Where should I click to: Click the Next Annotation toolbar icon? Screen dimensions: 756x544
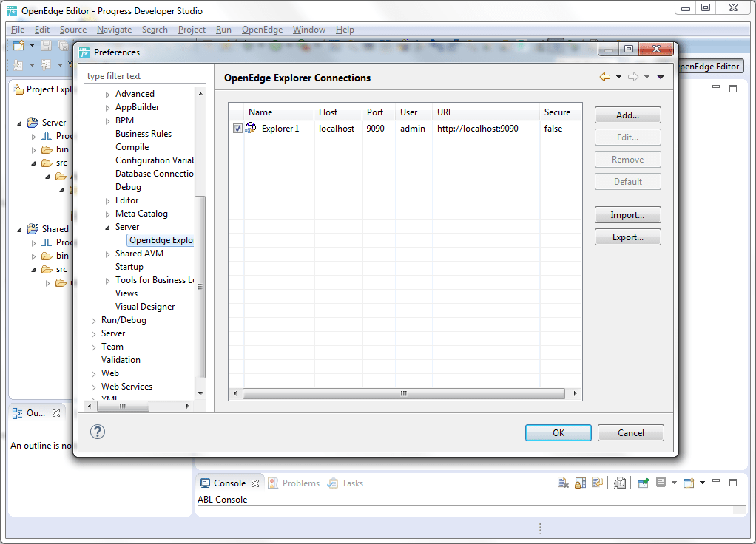18,64
